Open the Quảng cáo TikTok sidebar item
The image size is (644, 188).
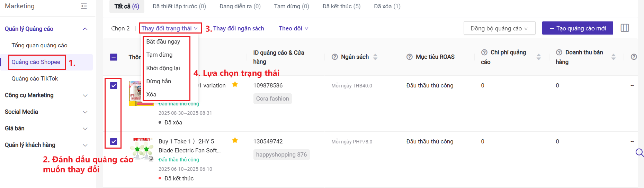(35, 78)
